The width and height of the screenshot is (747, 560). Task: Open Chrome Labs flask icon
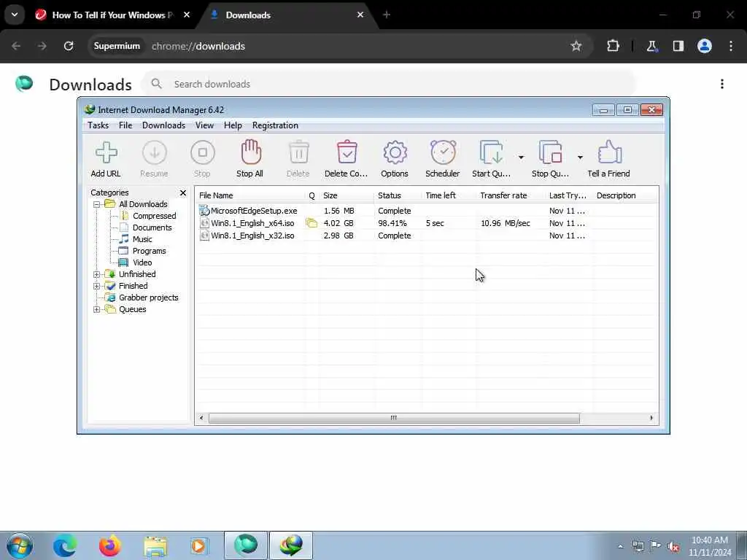point(651,46)
